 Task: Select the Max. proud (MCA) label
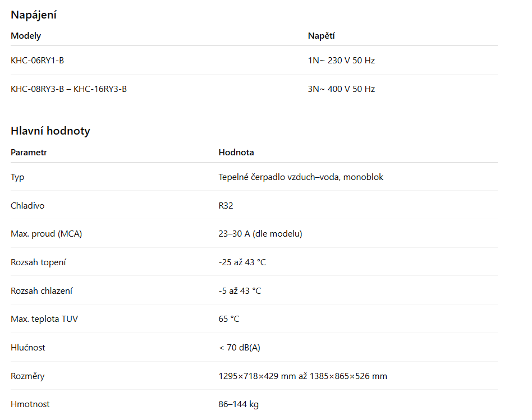pyautogui.click(x=46, y=234)
